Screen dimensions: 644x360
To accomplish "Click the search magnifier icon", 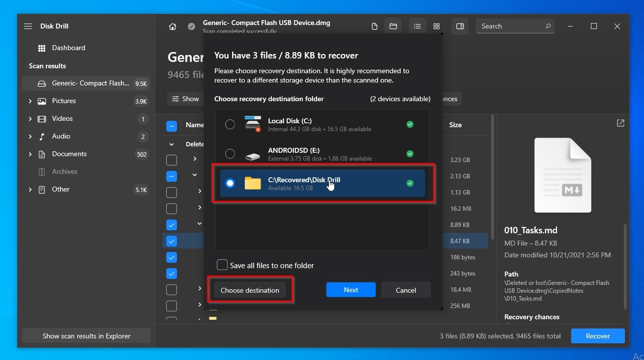I will pyautogui.click(x=548, y=27).
